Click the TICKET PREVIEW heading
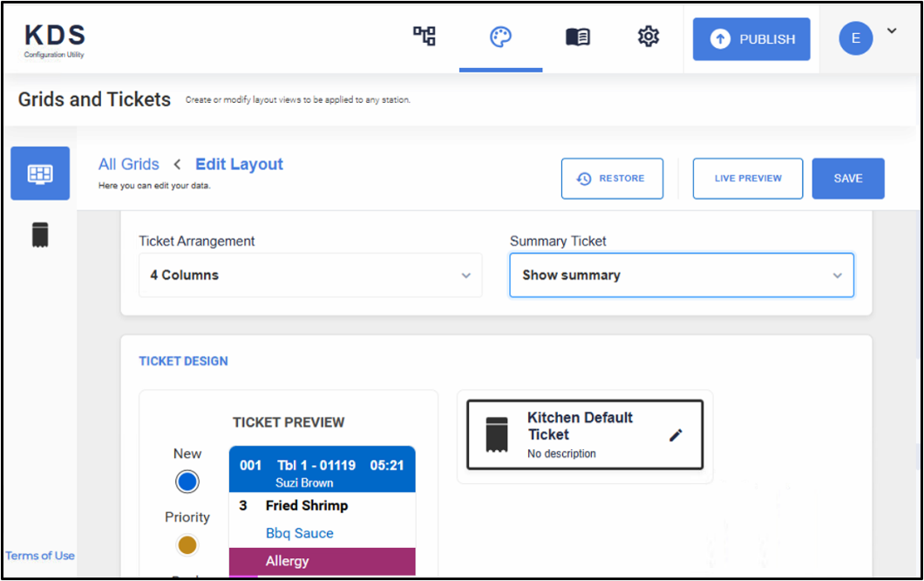Viewport: 924px width, 581px height. tap(289, 422)
